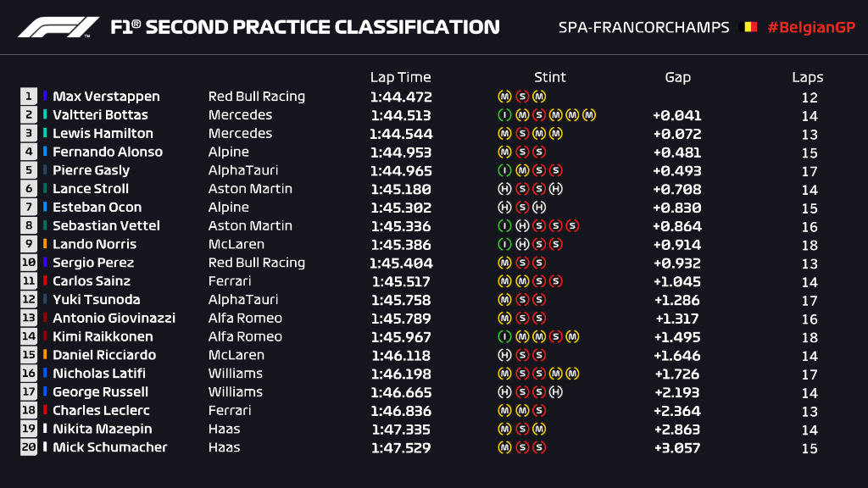Viewport: 868px width, 488px height.
Task: Click the last medium tyre icon for Nikita Mazepin
Action: (x=539, y=429)
